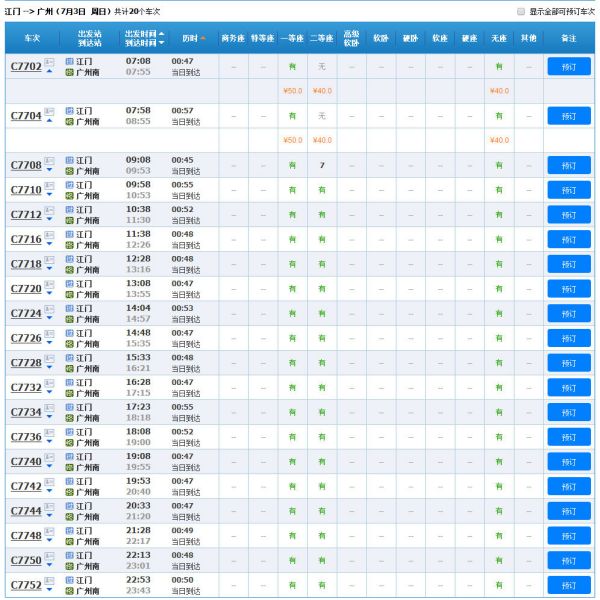
Task: Click departure time 18:08 of C7736
Action: click(x=138, y=432)
